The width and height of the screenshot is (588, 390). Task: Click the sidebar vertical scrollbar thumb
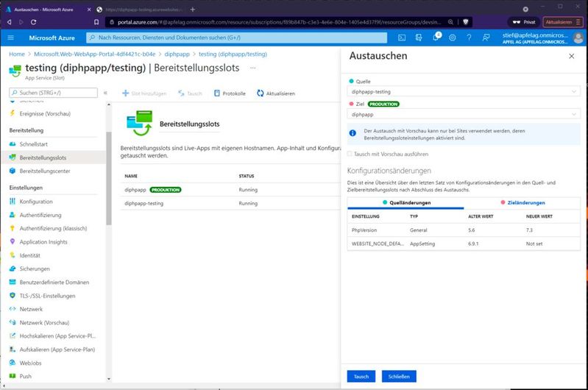click(109, 178)
